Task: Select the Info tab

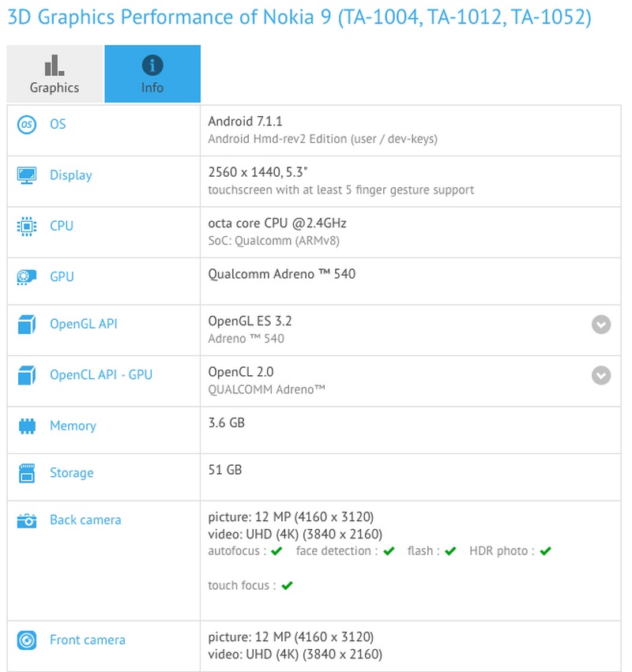Action: coord(152,73)
